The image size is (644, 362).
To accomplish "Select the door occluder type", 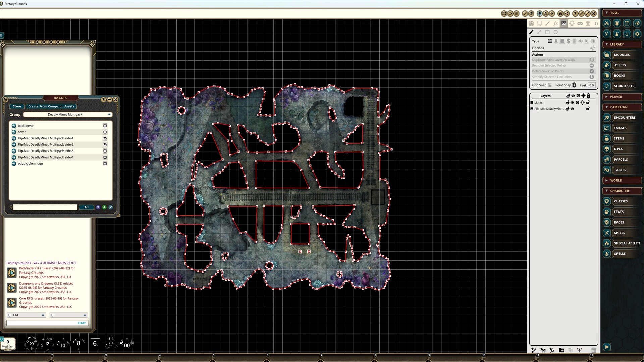I will pos(562,41).
